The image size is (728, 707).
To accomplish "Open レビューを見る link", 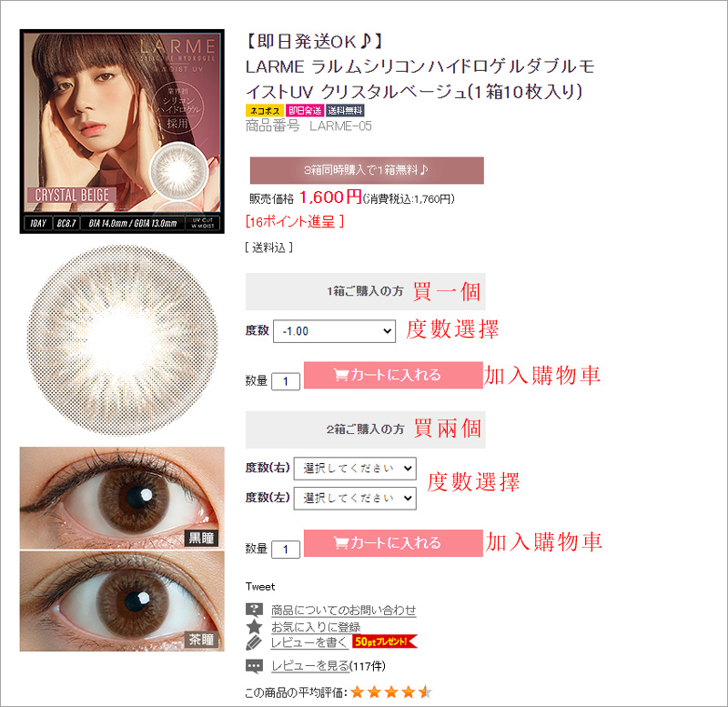I will pos(310,666).
